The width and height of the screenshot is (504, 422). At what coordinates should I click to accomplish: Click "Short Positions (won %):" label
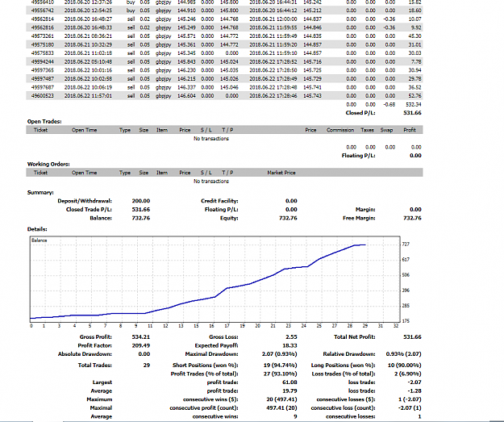(206, 366)
